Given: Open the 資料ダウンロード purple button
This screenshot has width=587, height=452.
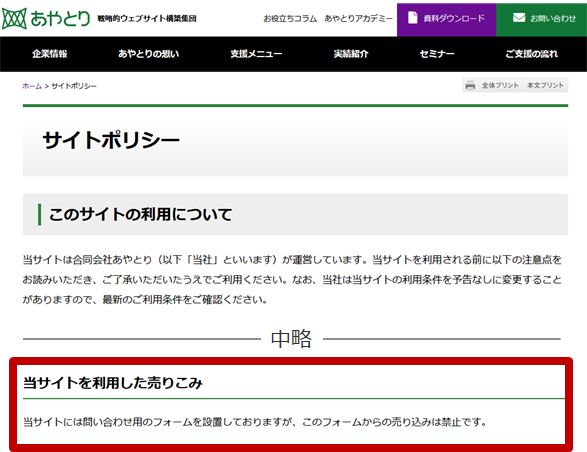Looking at the screenshot, I should click(446, 19).
